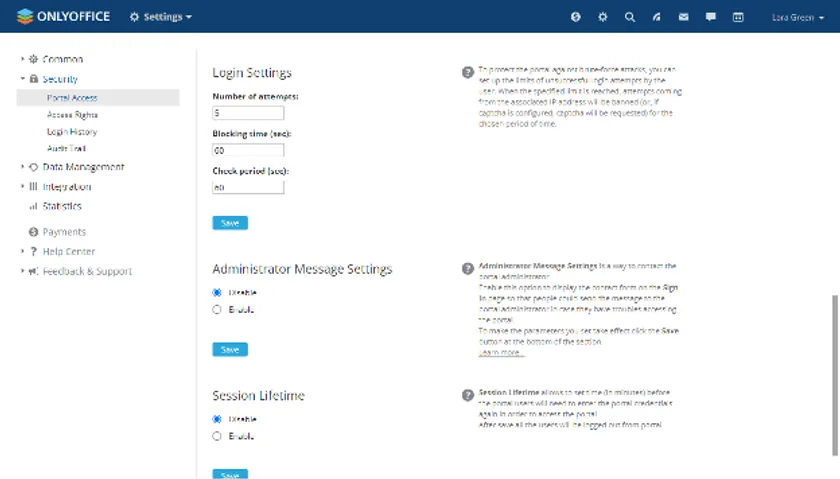Click the settings gear icon in header

[x=603, y=17]
